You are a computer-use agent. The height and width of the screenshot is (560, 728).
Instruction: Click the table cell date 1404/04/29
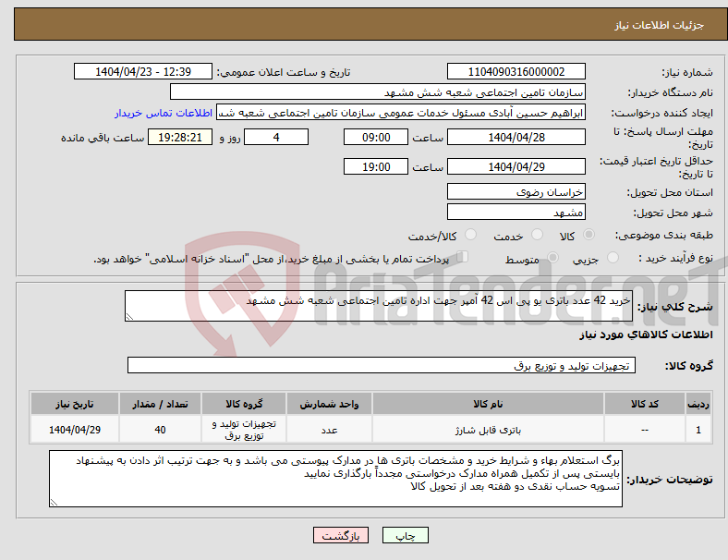point(75,430)
